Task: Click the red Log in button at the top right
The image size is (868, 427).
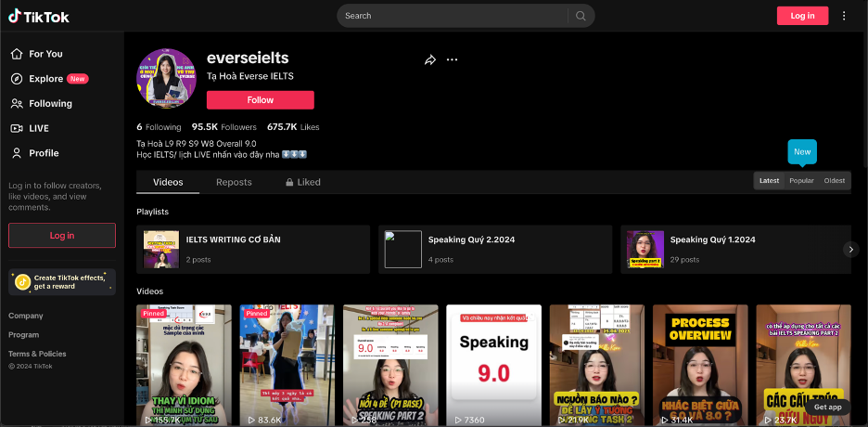Action: point(802,16)
